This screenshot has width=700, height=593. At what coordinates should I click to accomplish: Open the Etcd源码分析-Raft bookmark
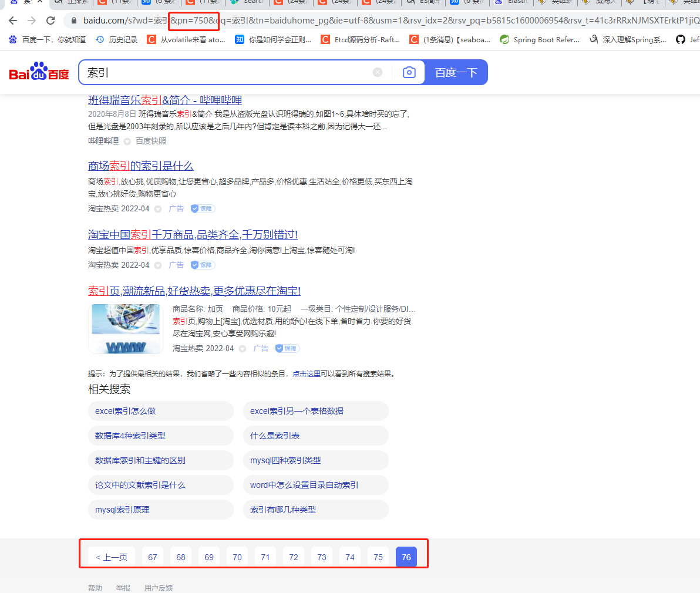(360, 40)
